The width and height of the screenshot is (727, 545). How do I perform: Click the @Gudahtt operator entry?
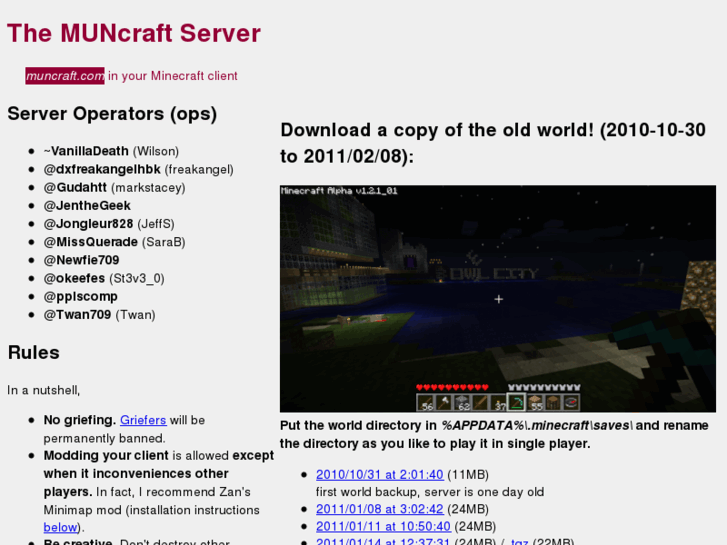[x=115, y=187]
